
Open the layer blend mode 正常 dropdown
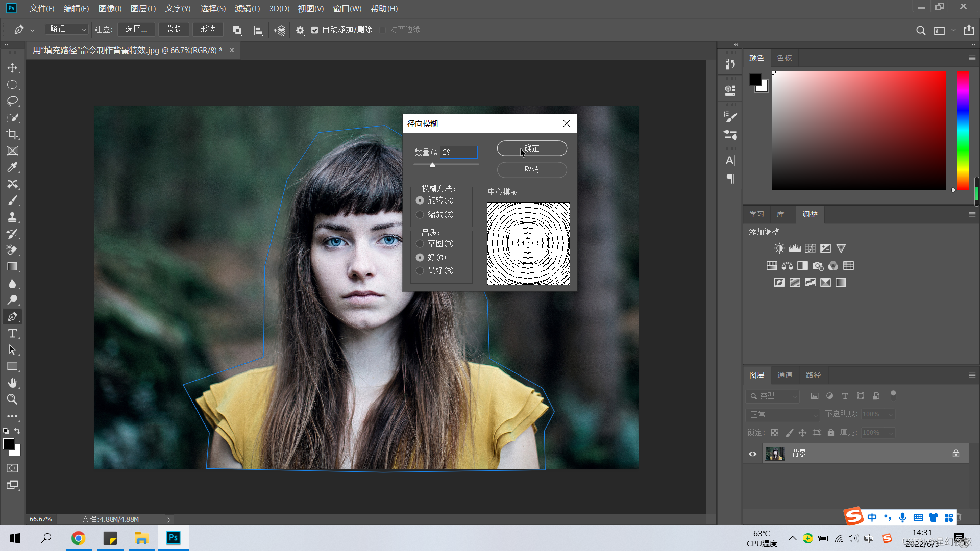coord(782,414)
